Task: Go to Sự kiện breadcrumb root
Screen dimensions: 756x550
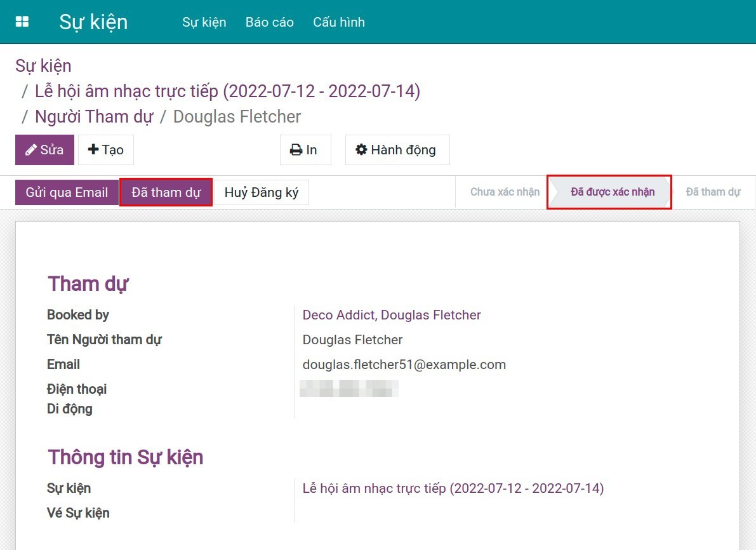Action: [x=43, y=66]
